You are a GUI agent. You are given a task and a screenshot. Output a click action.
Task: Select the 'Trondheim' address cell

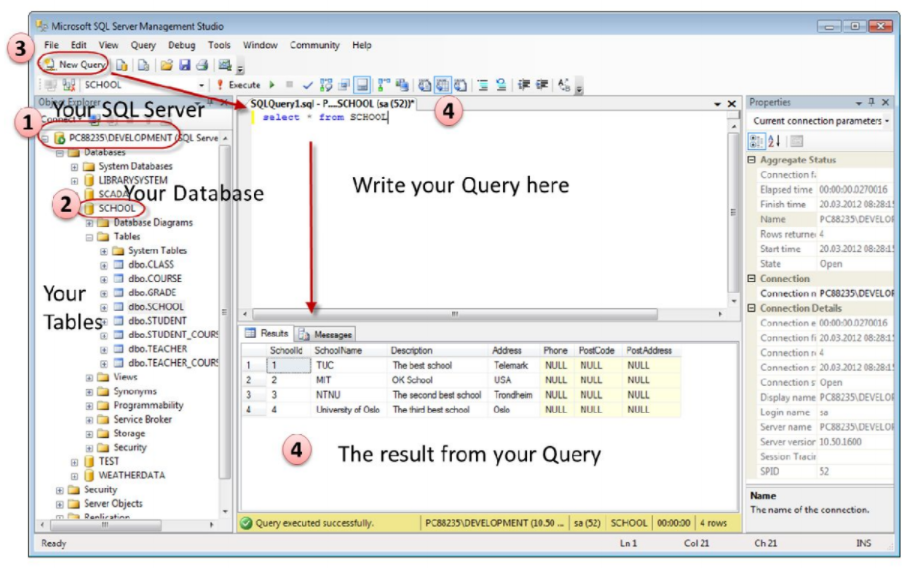point(513,395)
